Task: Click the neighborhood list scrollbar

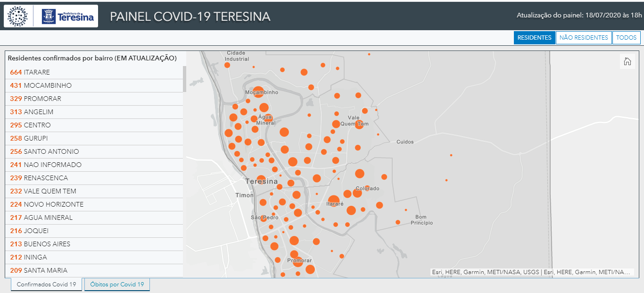Action: click(185, 79)
